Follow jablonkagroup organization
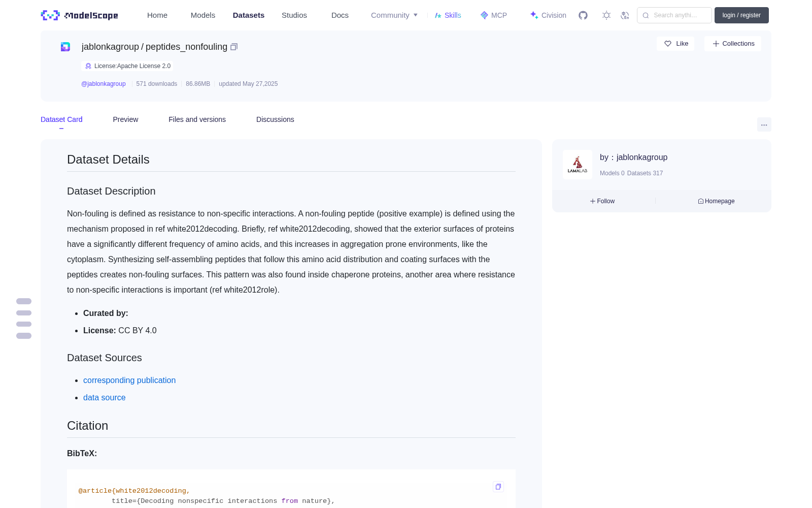Viewport: 812px width, 508px height. pyautogui.click(x=602, y=201)
